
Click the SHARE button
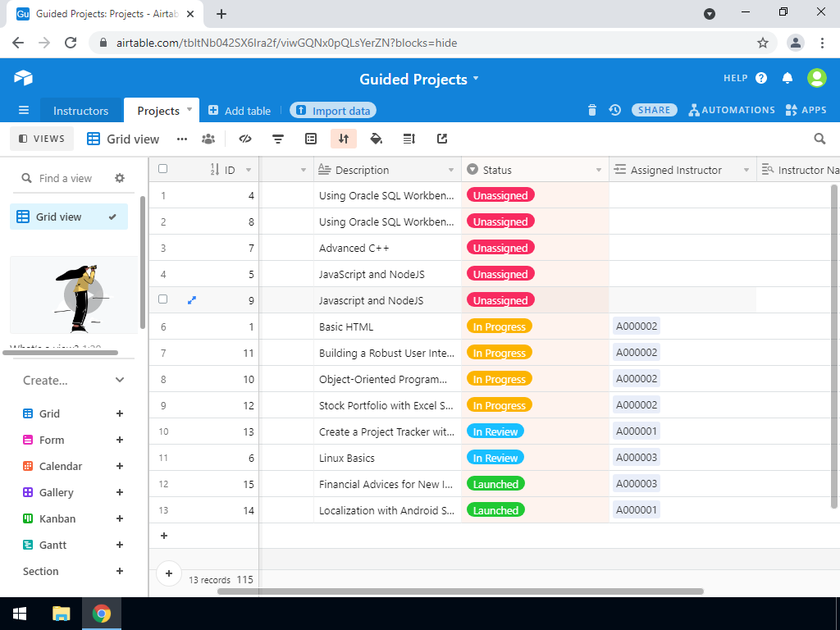click(654, 110)
